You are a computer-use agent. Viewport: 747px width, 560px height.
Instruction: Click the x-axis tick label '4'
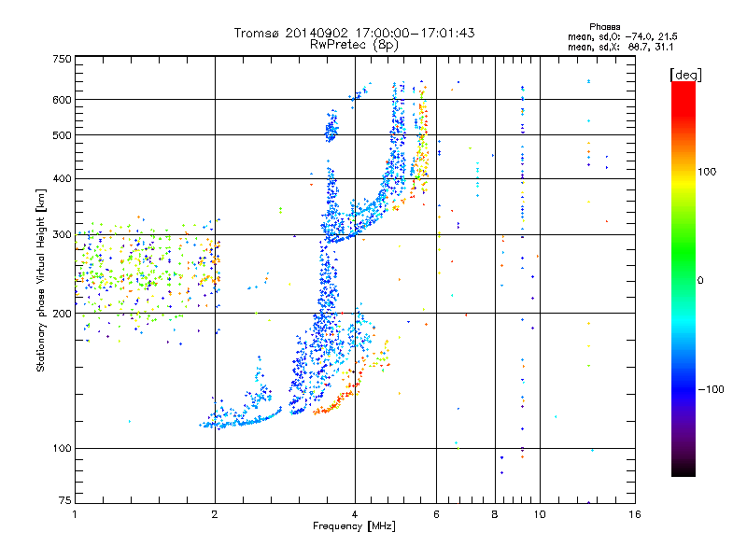[355, 514]
